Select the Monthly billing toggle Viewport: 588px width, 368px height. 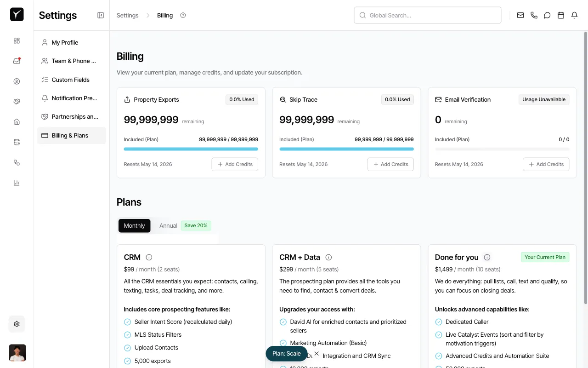pyautogui.click(x=134, y=225)
